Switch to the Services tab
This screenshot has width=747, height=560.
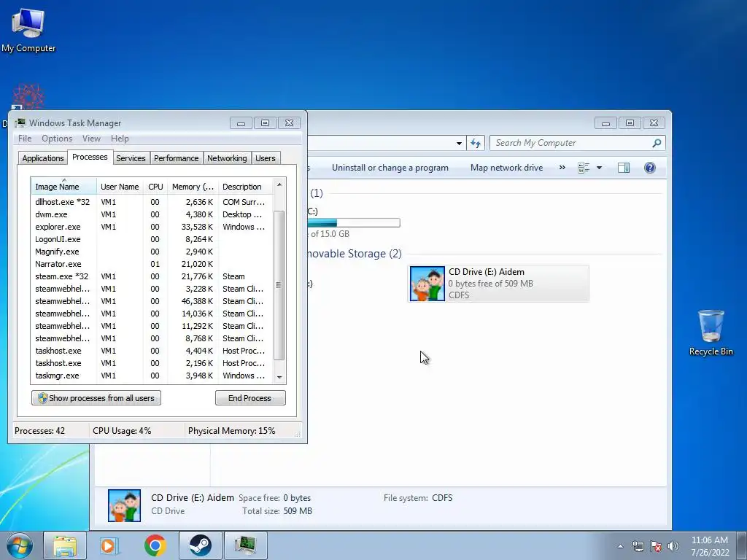[131, 158]
